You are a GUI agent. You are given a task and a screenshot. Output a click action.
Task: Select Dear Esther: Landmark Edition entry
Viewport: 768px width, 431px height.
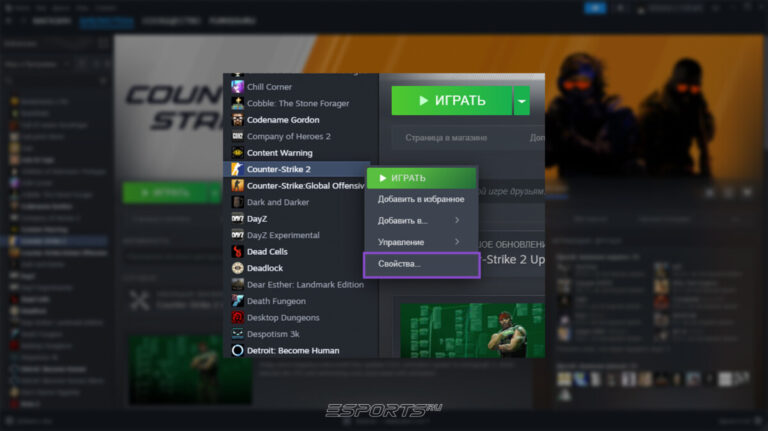[x=305, y=285]
